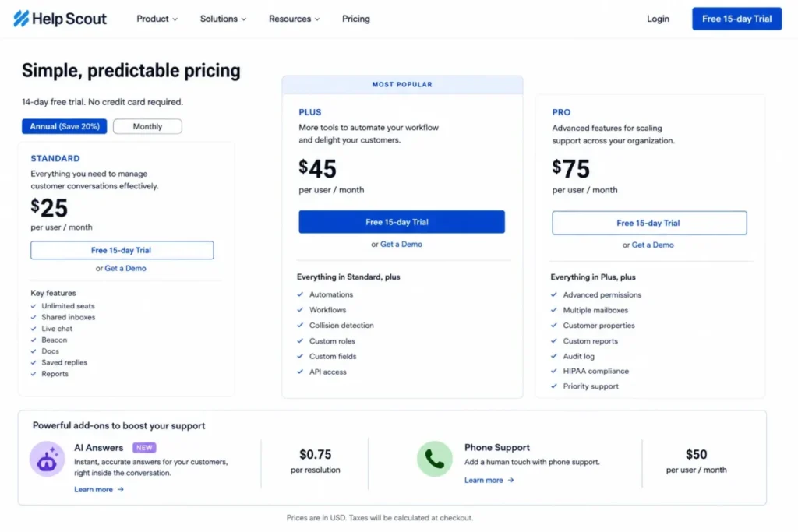
Task: Click the 14-day free trial note
Action: [x=102, y=102]
